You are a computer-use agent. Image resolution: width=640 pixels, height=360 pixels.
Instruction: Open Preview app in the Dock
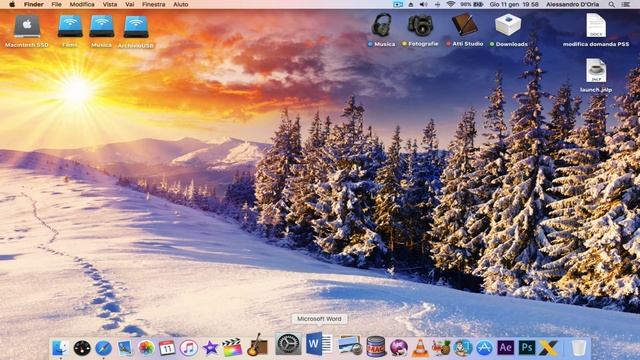(349, 346)
